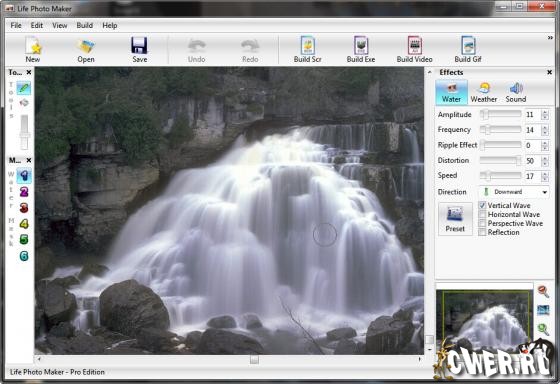Select water mask number 3
560x384 pixels.
point(24,208)
